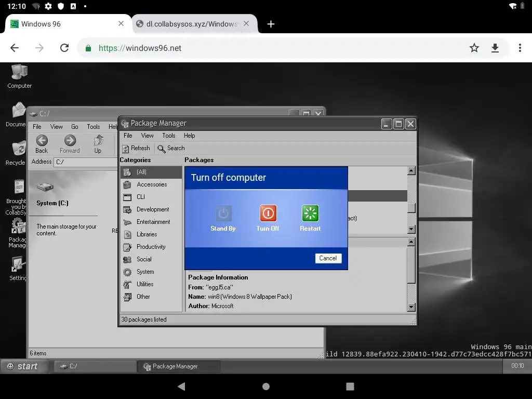Open the browser three-dot menu
Viewport: 532px width, 399px height.
coord(520,48)
